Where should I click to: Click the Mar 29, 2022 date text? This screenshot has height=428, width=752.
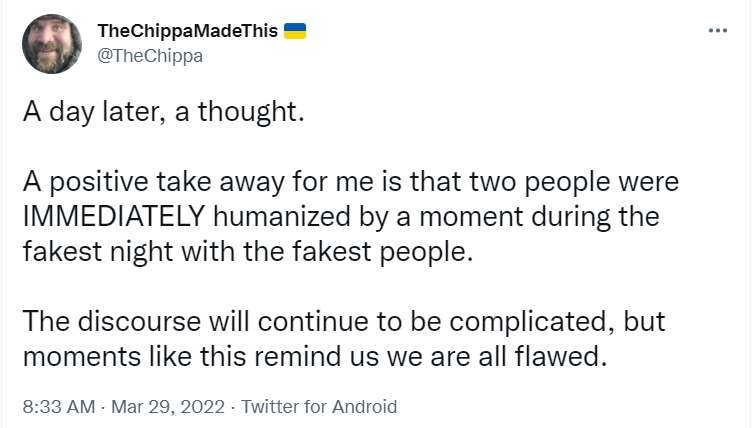coord(168,406)
